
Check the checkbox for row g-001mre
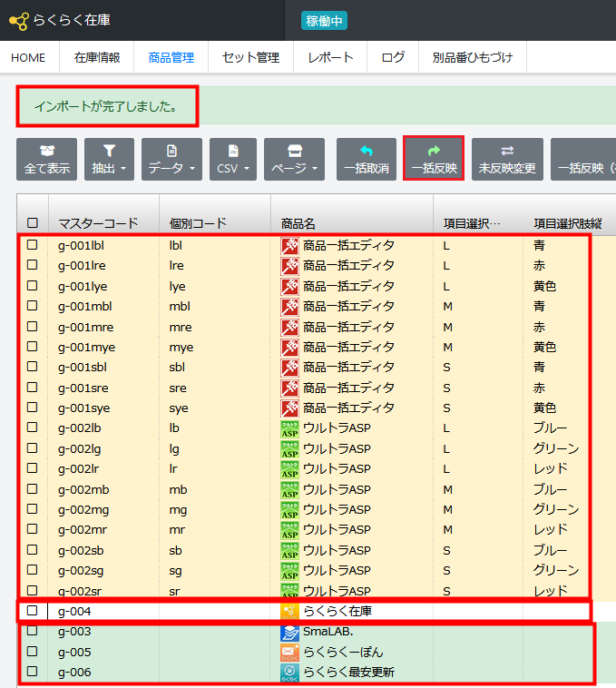[x=33, y=327]
